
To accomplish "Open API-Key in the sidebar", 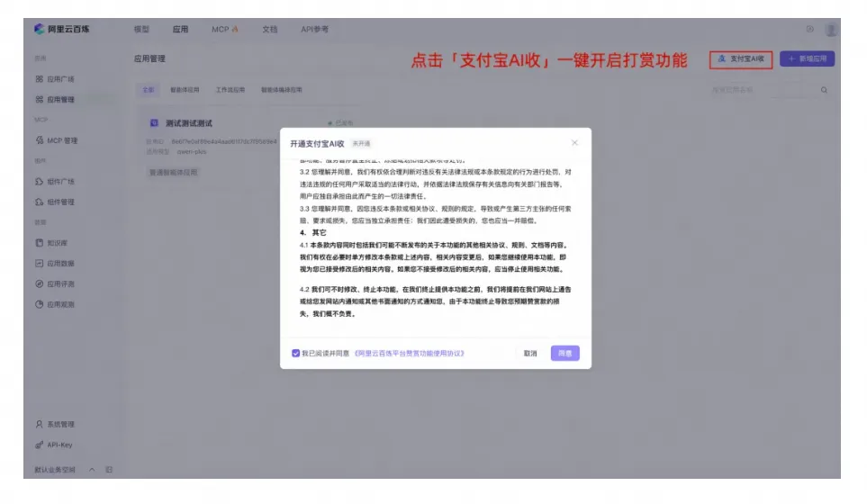I will 54,445.
